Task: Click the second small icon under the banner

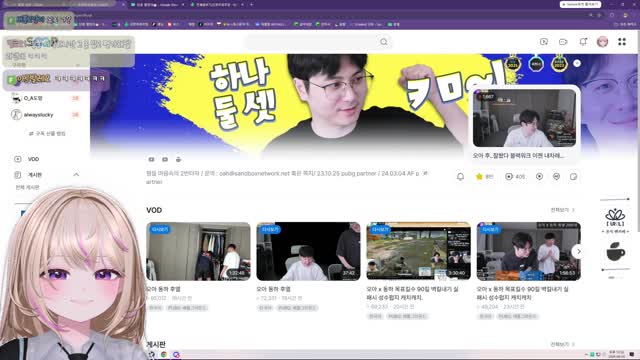Action: pos(165,159)
